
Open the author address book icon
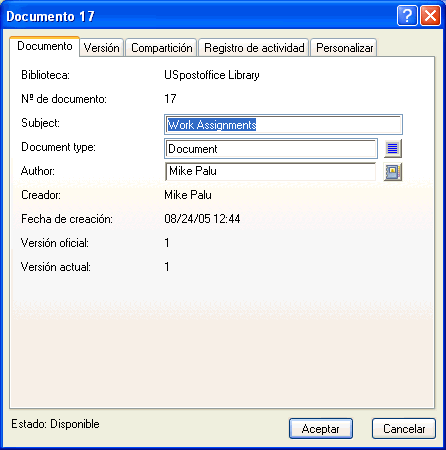(x=393, y=172)
